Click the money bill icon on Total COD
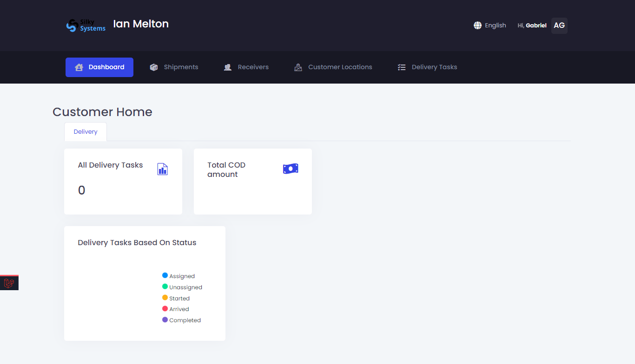 pyautogui.click(x=291, y=169)
